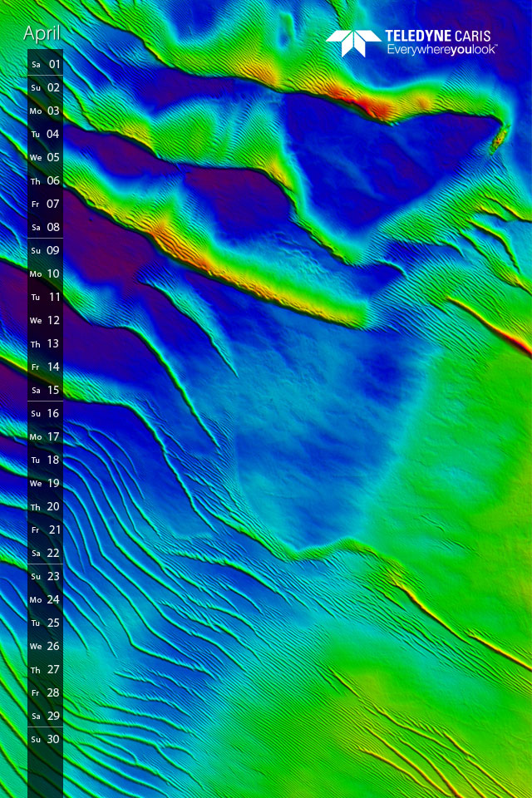Select calendar row Sa 01
Viewport: 532px width, 798px height.
tap(46, 64)
